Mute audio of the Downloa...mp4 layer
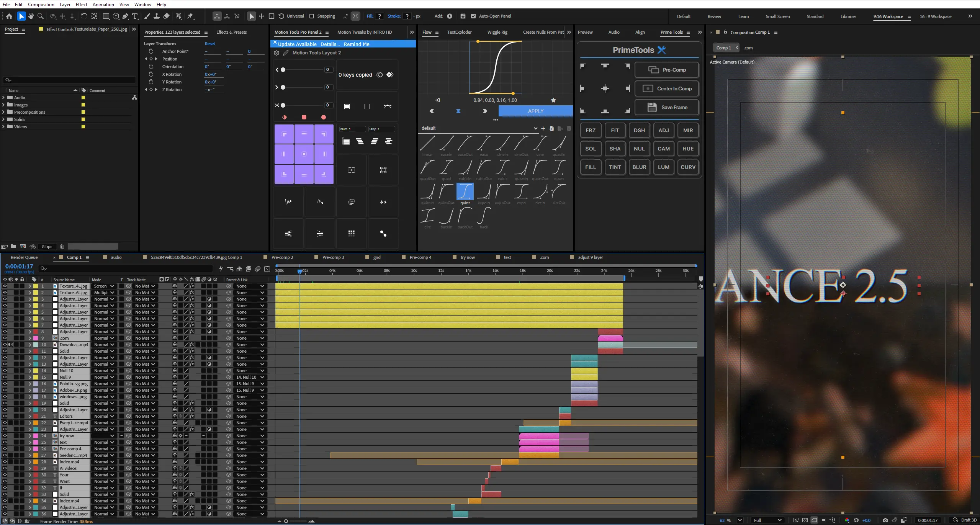Screen dimensions: 980x525 pyautogui.click(x=11, y=345)
